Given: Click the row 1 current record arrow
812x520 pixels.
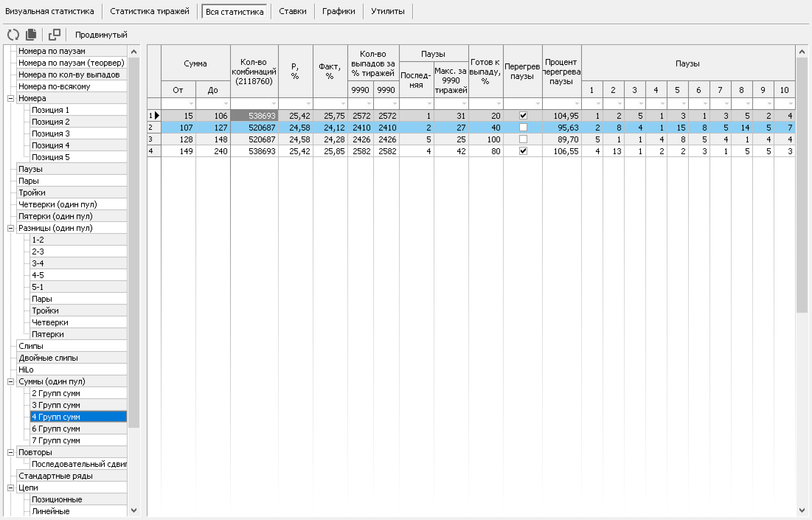Looking at the screenshot, I should (157, 116).
